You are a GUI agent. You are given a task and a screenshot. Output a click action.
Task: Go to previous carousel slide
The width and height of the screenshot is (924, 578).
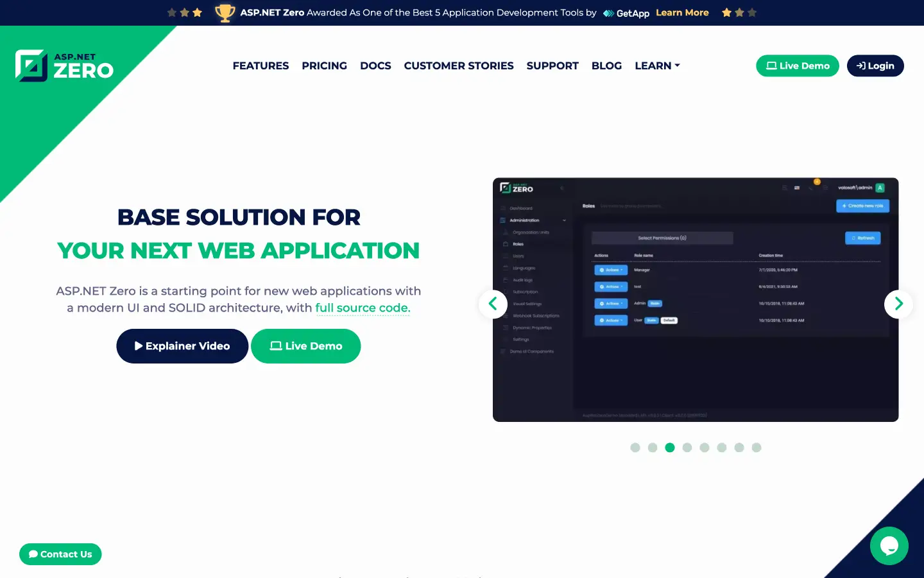coord(493,304)
